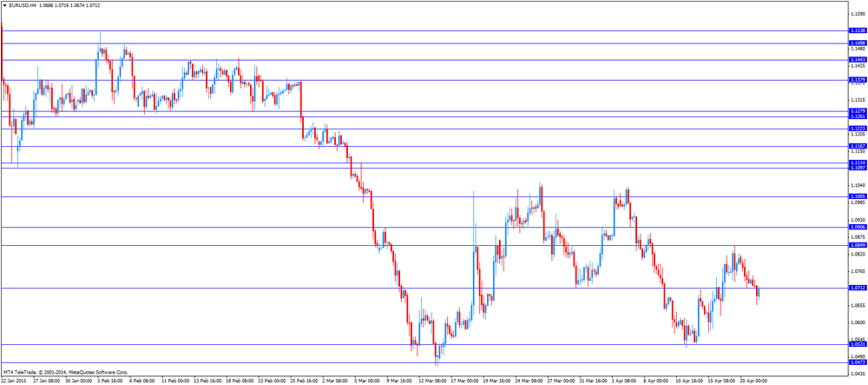
Task: Click the 20 Apr 00:00 time label
Action: (753, 382)
